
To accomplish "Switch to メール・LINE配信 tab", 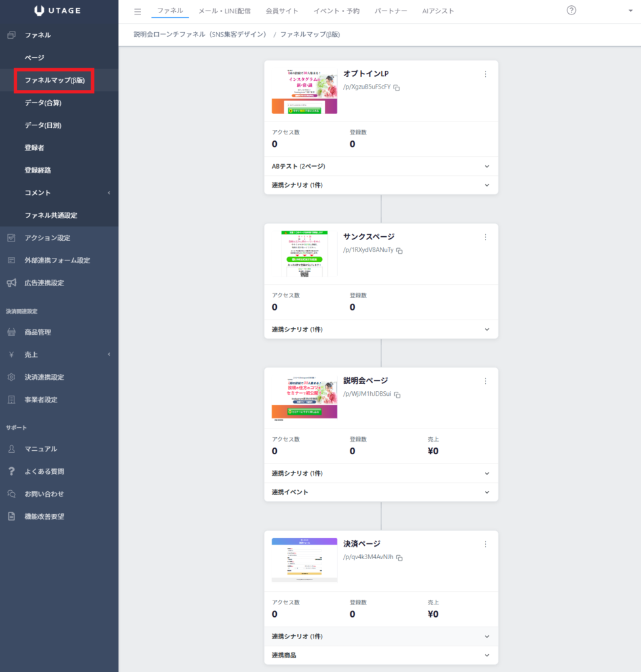I will click(224, 11).
